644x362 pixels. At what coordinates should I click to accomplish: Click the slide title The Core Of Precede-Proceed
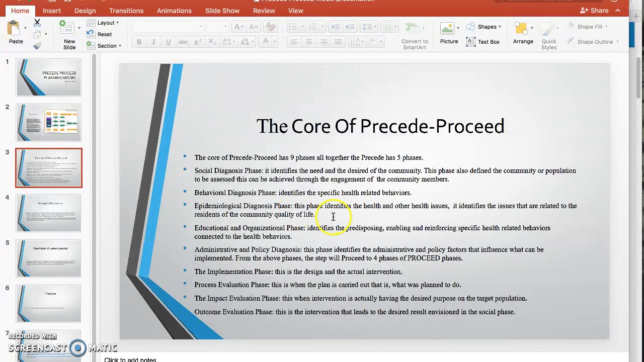(380, 126)
